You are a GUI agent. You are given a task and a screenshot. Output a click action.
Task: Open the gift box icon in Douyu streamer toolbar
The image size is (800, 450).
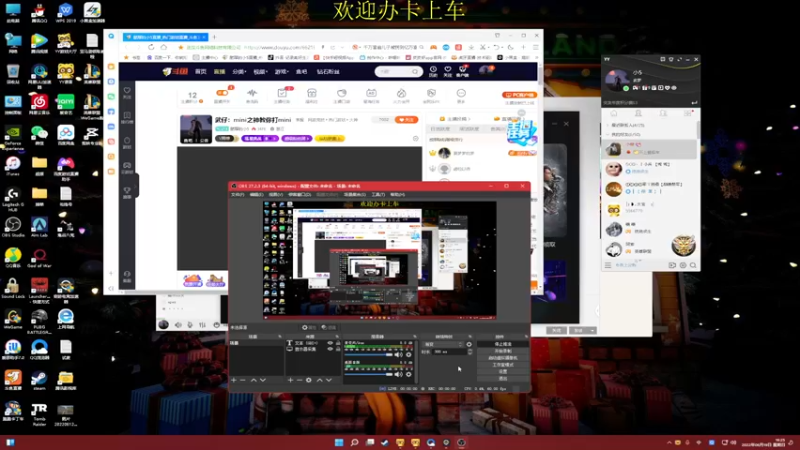click(x=311, y=95)
